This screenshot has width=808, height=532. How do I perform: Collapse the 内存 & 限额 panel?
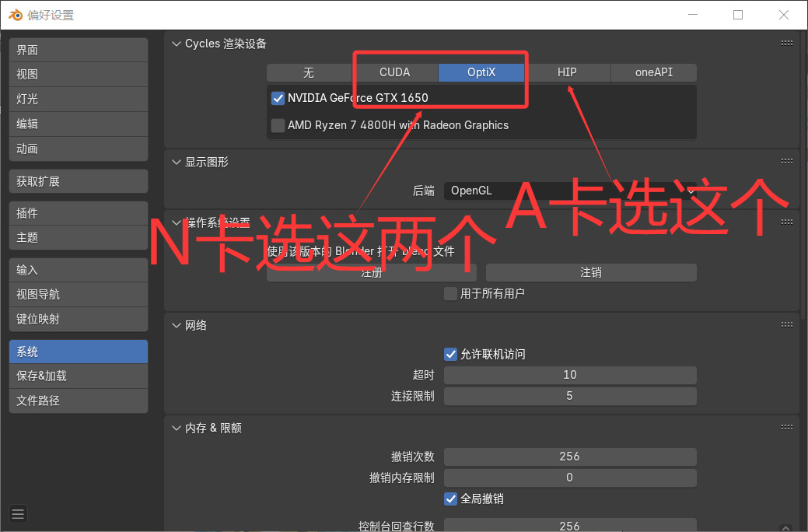177,428
